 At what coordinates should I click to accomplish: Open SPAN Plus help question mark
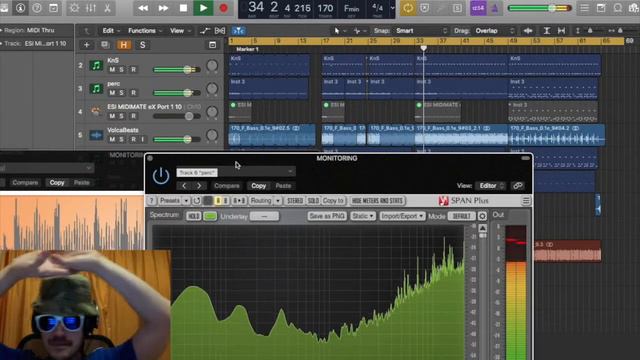click(x=151, y=201)
